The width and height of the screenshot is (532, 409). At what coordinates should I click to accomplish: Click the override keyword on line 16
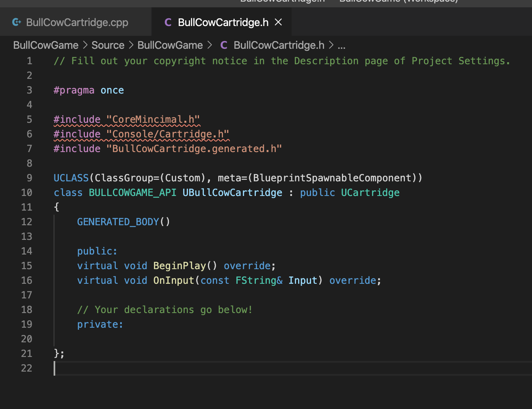tap(352, 280)
